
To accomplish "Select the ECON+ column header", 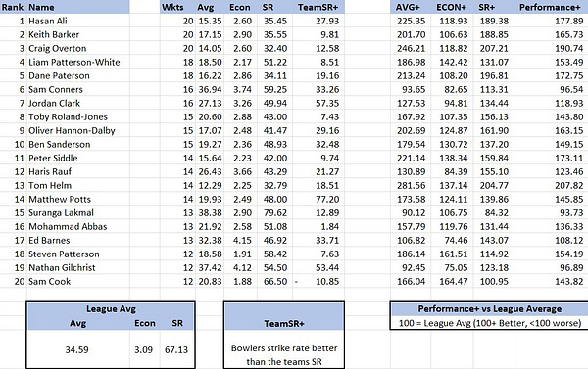I will pyautogui.click(x=452, y=7).
